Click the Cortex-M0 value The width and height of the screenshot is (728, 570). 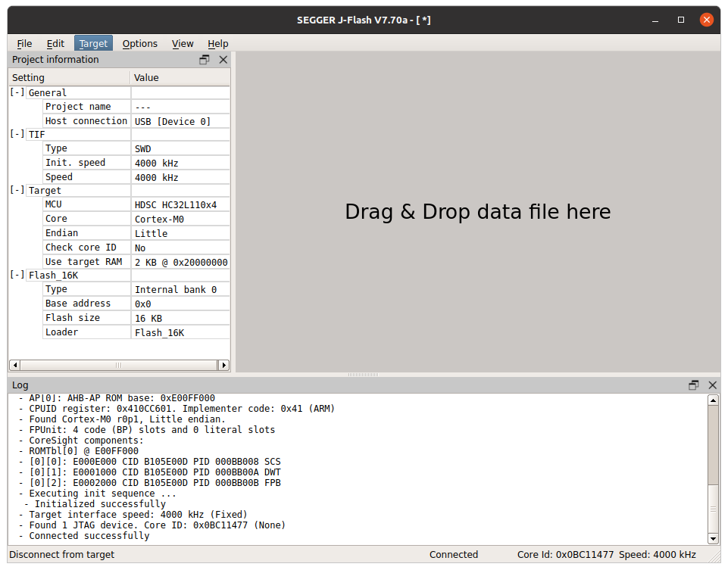[159, 220]
